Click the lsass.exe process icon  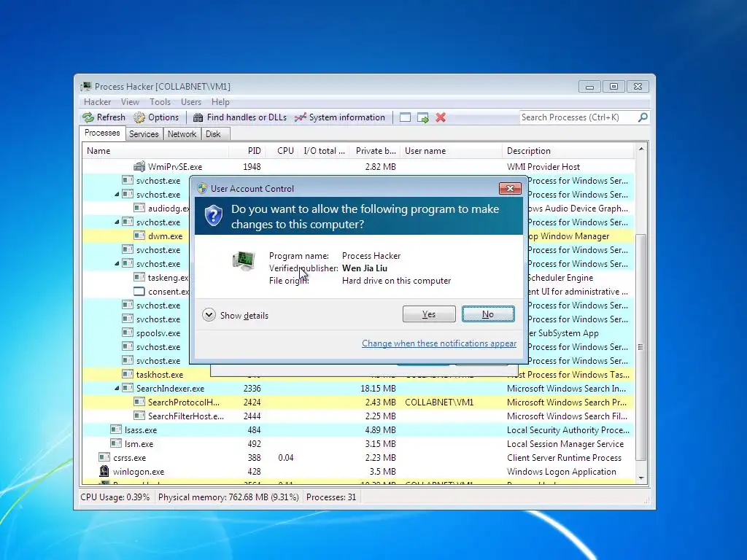point(116,429)
